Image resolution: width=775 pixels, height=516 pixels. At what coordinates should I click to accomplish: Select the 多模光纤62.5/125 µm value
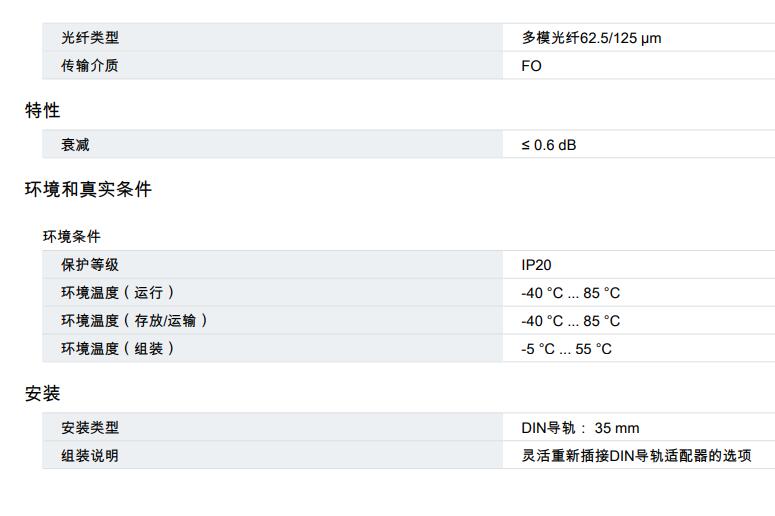point(591,38)
